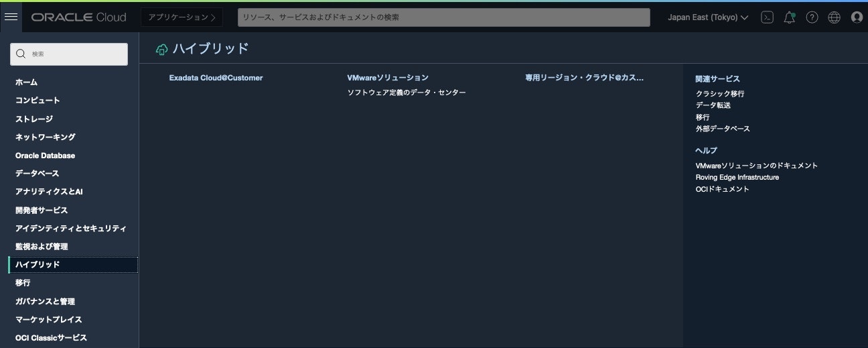This screenshot has width=868, height=348.
Task: Select 監視および管理 in the sidebar
Action: [42, 247]
